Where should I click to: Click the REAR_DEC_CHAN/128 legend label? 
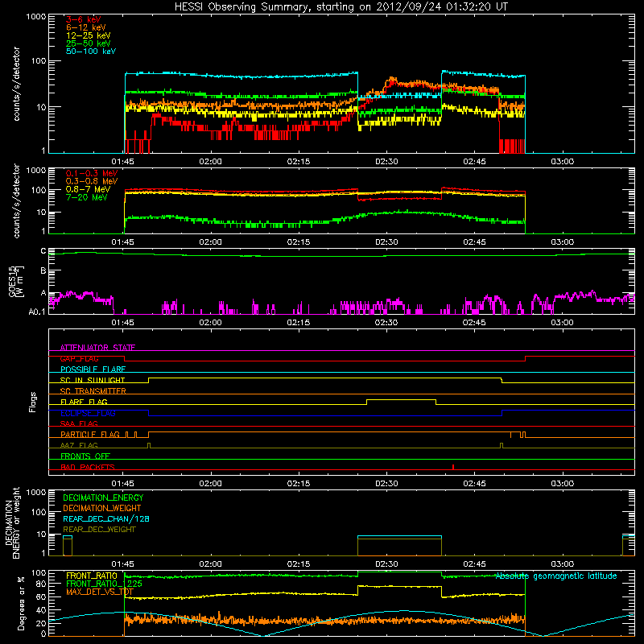click(106, 518)
